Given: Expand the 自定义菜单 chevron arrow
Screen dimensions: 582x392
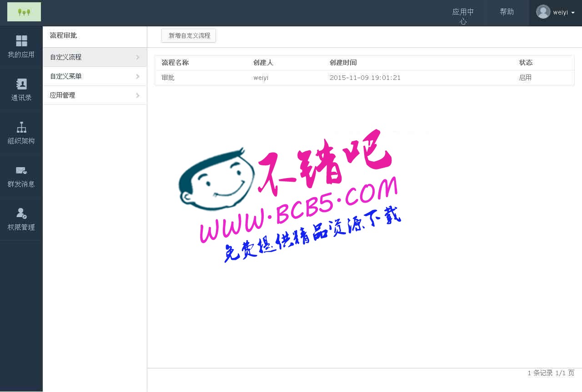Looking at the screenshot, I should pos(137,76).
